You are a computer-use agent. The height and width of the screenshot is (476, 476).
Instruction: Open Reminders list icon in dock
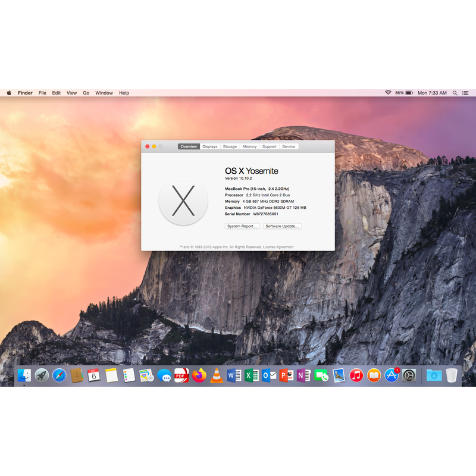(x=129, y=375)
